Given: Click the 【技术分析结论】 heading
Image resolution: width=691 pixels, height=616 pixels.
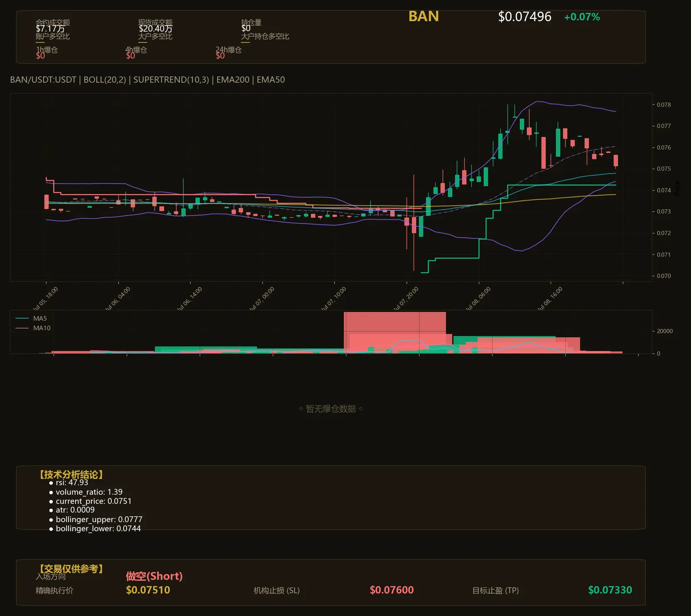Looking at the screenshot, I should (71, 475).
